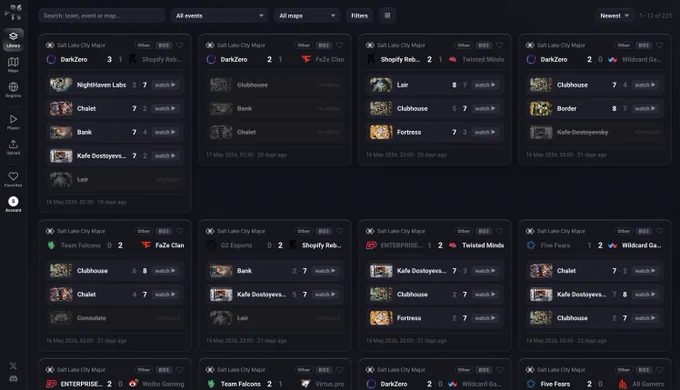
Task: Favorite the ENTERPRISE vs Twisted Minds match
Action: pyautogui.click(x=500, y=231)
